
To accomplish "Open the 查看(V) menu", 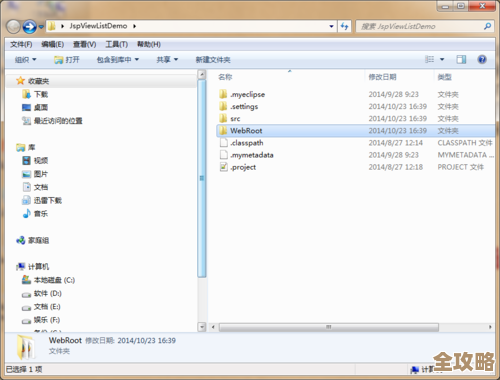I will coord(85,44).
